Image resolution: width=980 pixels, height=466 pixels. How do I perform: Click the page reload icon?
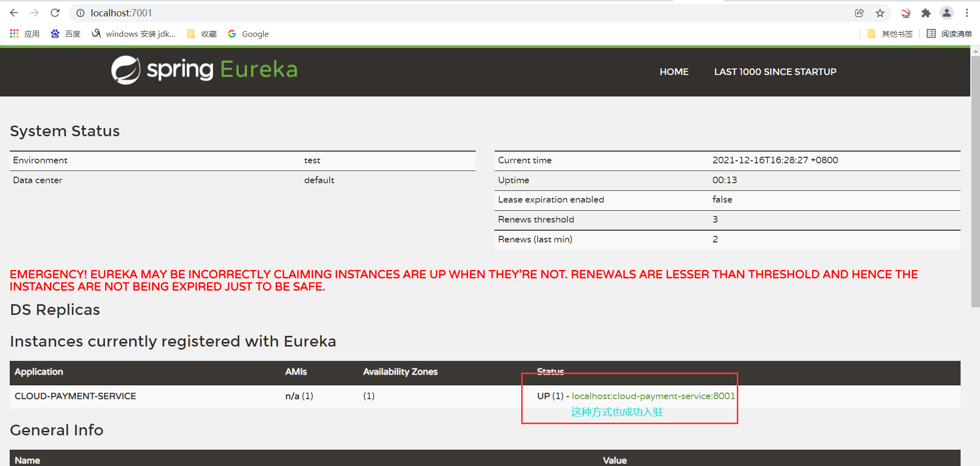click(55, 13)
